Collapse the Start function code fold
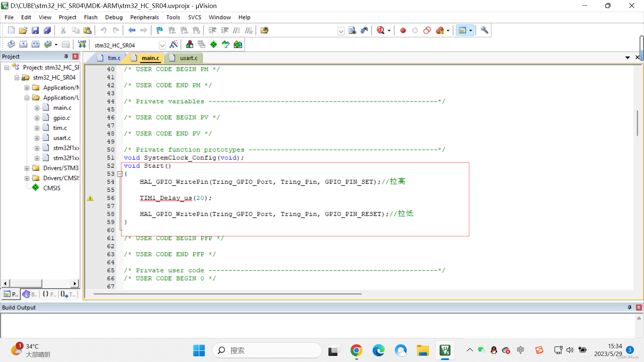 [x=120, y=174]
